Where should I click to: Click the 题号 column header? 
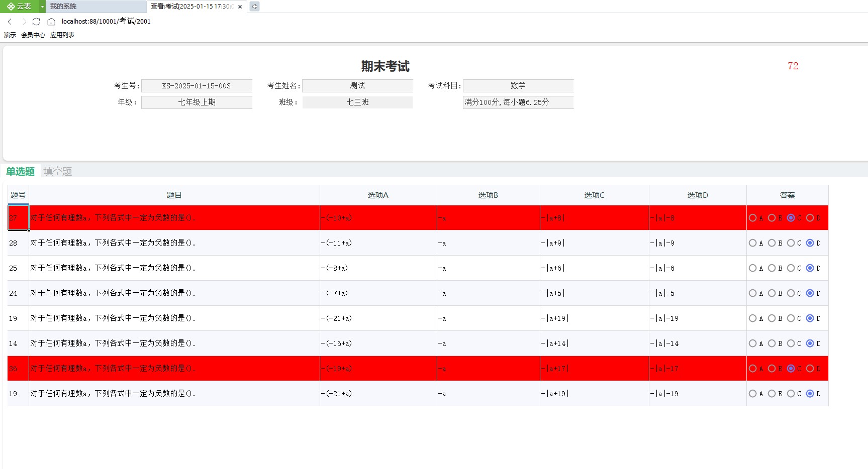[18, 195]
